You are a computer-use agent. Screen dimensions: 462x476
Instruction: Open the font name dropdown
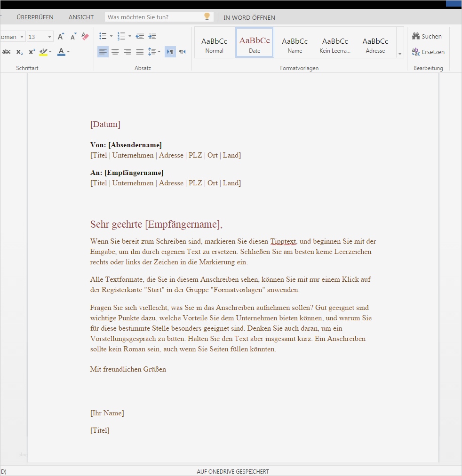coord(22,37)
